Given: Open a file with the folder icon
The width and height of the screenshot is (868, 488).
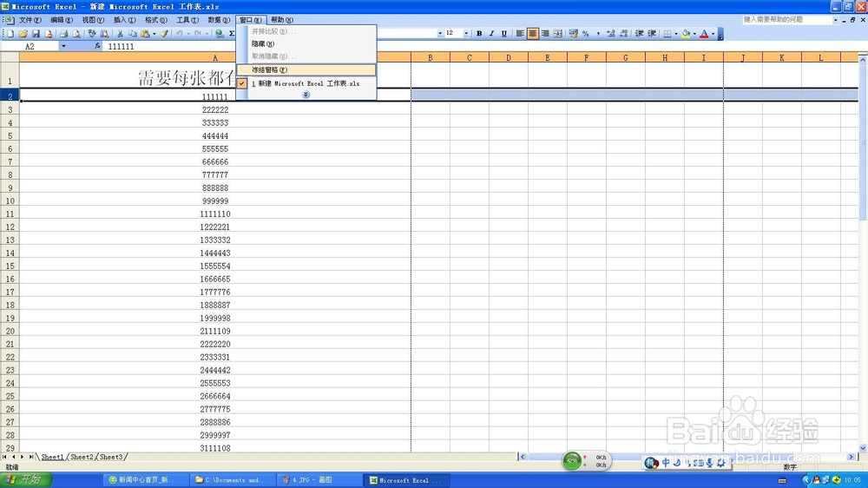Looking at the screenshot, I should coord(23,34).
